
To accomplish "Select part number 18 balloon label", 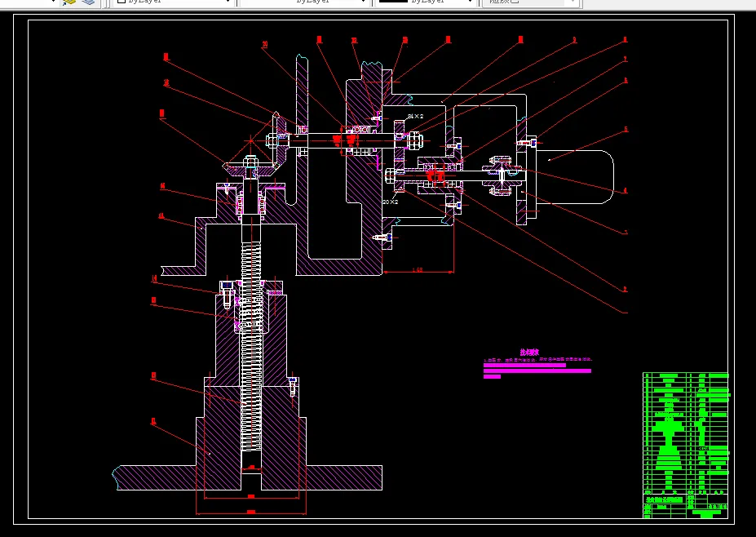I will coord(166,82).
